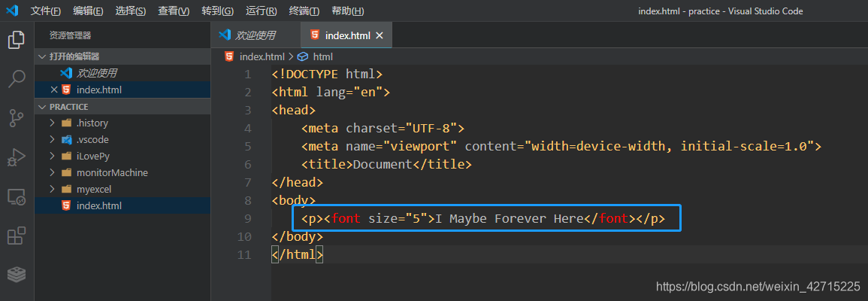868x301 pixels.
Task: Click the html symbol in breadcrumb
Action: click(322, 56)
